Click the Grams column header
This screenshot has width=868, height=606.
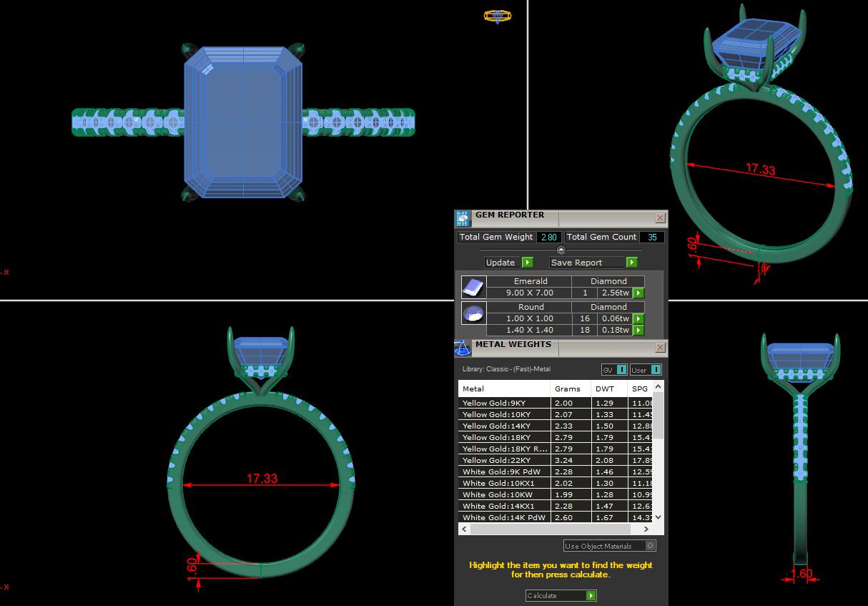tap(570, 388)
